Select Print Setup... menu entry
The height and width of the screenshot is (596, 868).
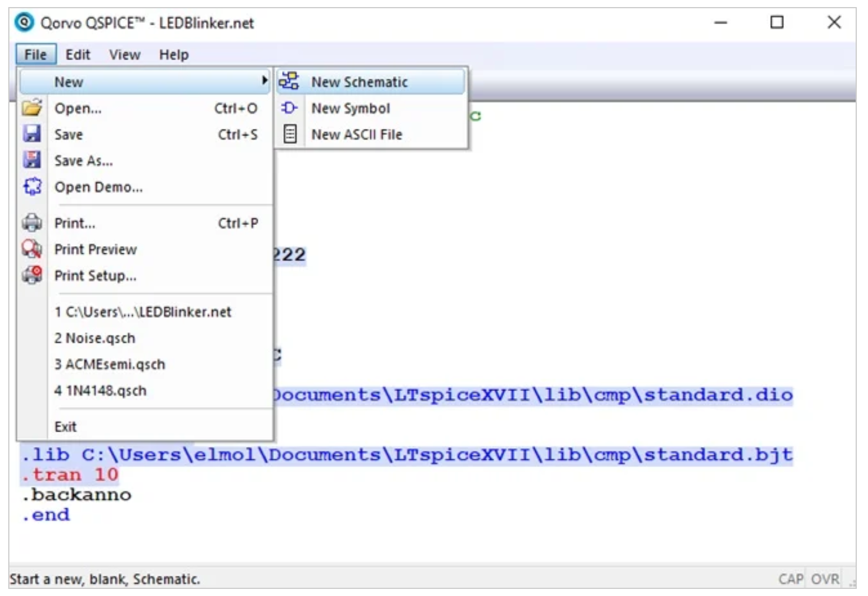point(145,276)
